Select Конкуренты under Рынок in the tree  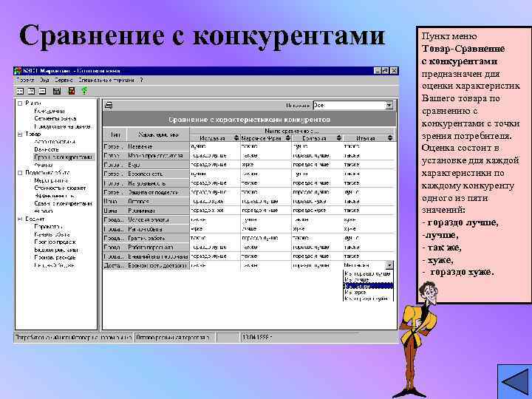[x=50, y=111]
